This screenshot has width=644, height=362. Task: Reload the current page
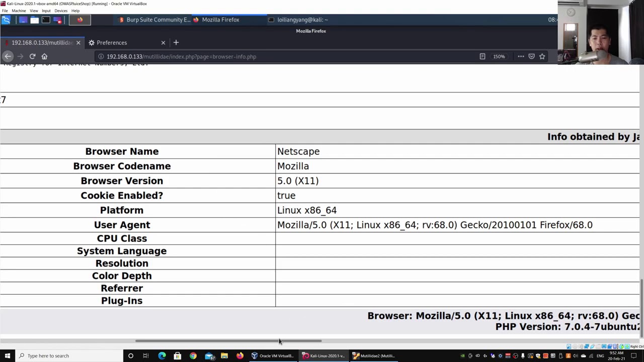click(32, 56)
